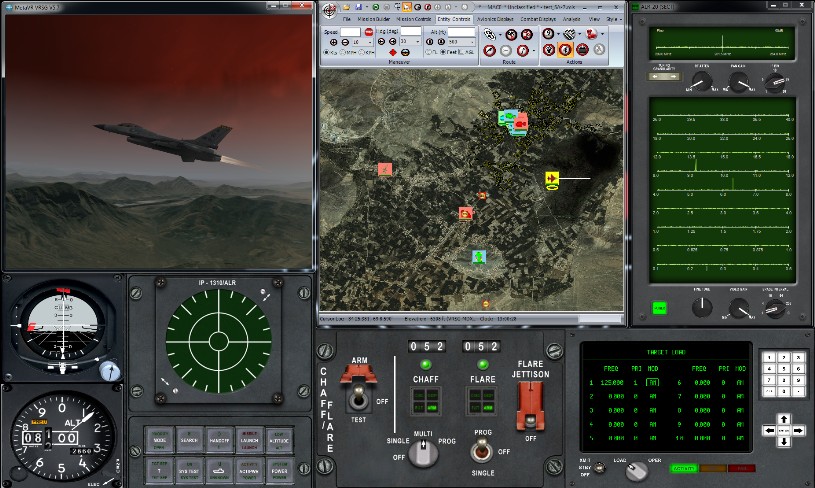The width and height of the screenshot is (815, 488).
Task: Click the SYSTEM POWER button
Action: pyautogui.click(x=279, y=470)
